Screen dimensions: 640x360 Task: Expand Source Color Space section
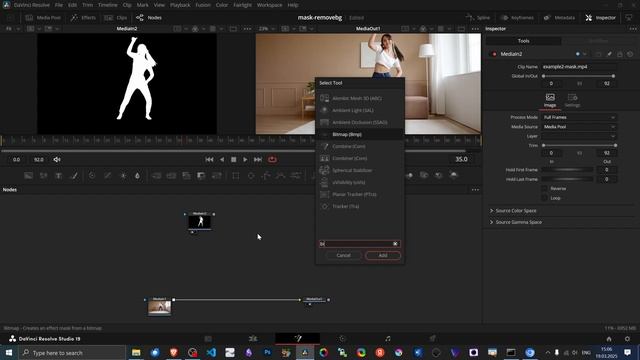[x=513, y=211]
